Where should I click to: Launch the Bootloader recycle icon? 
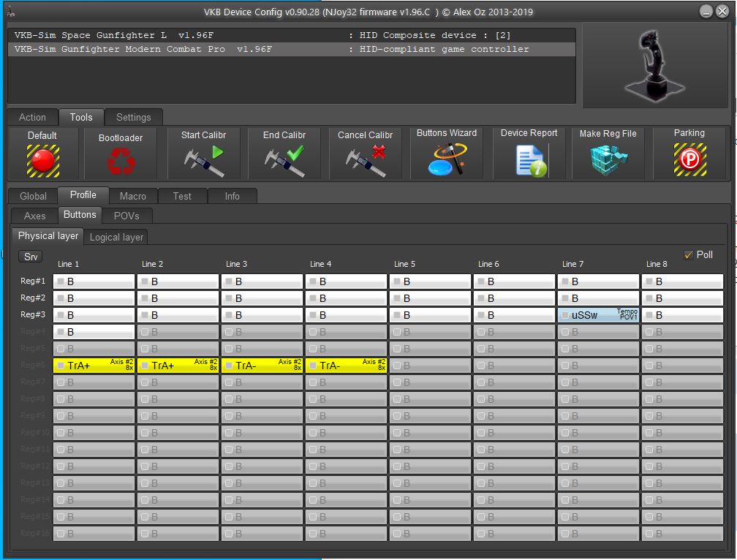point(121,161)
